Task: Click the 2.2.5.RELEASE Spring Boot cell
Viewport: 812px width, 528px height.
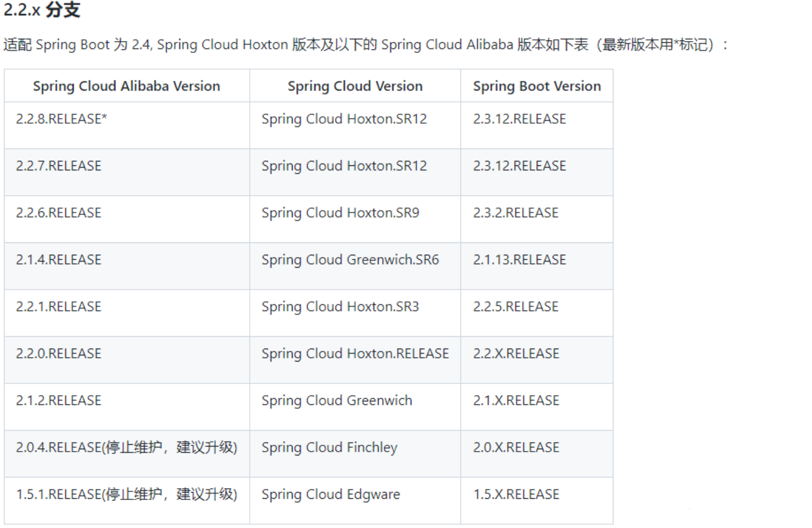Action: [515, 307]
